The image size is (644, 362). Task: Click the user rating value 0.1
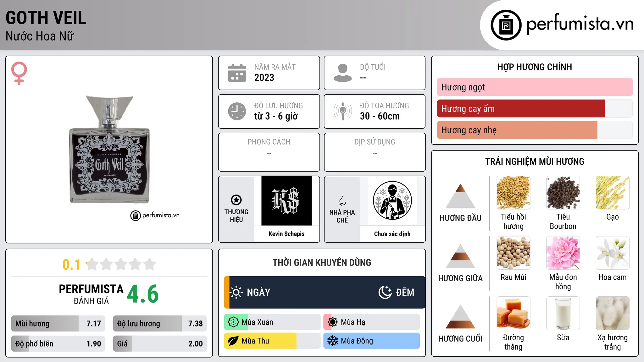(x=71, y=265)
